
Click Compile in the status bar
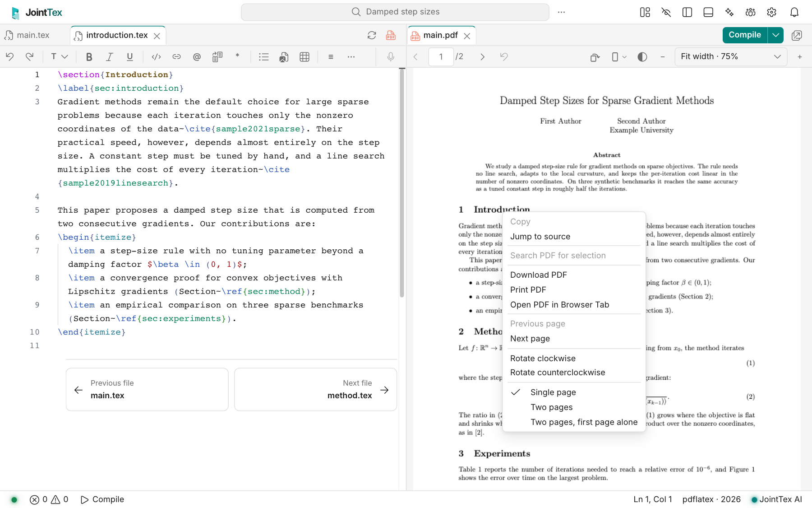click(102, 499)
